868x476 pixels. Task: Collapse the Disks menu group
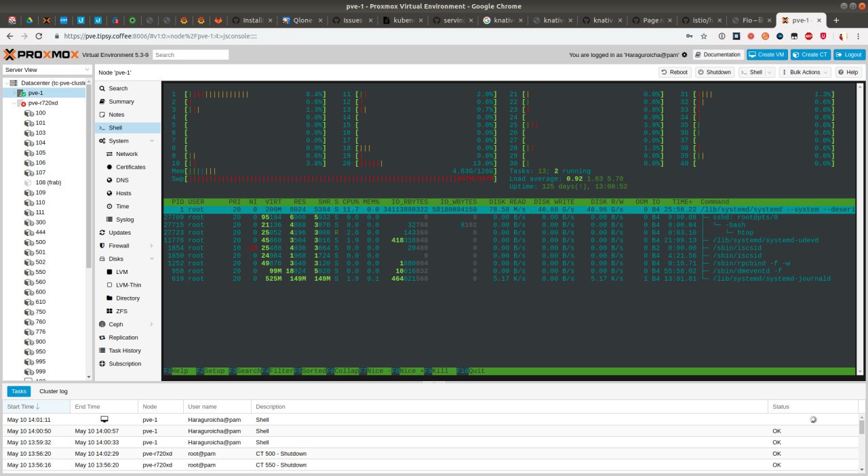152,259
